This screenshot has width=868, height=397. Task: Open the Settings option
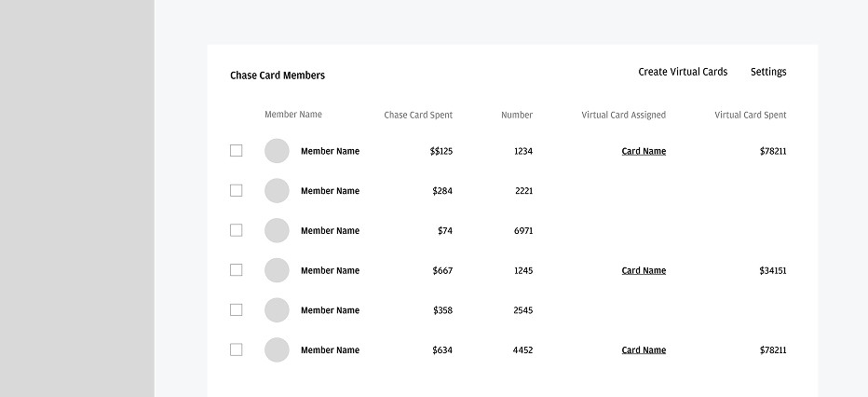pyautogui.click(x=768, y=73)
